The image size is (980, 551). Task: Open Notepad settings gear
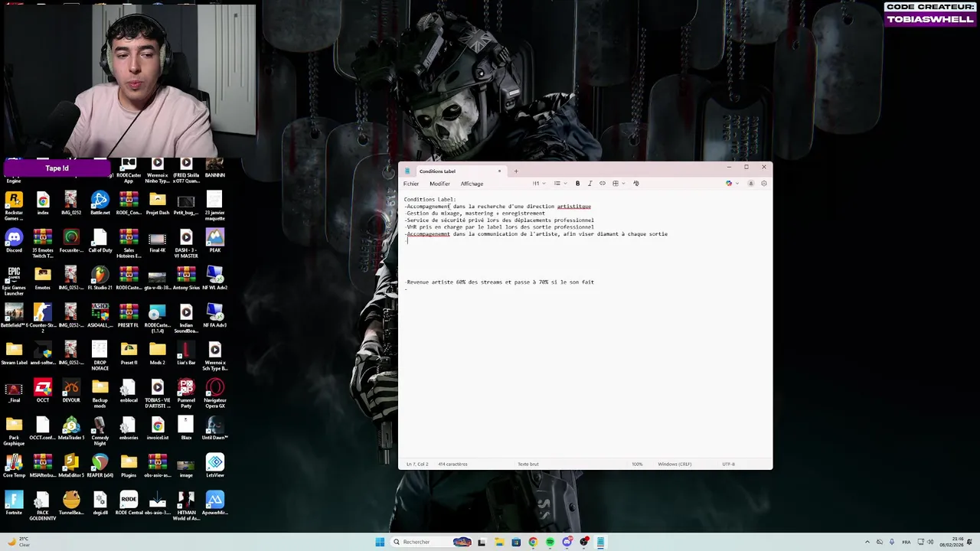[763, 184]
